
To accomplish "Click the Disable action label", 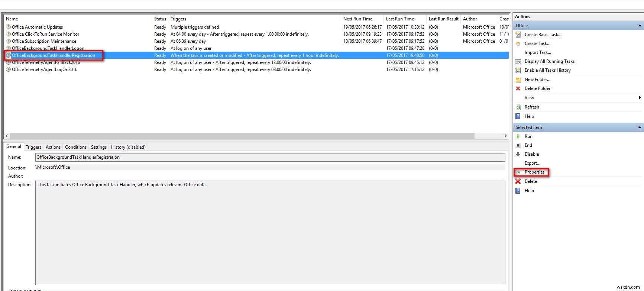I will pyautogui.click(x=532, y=154).
